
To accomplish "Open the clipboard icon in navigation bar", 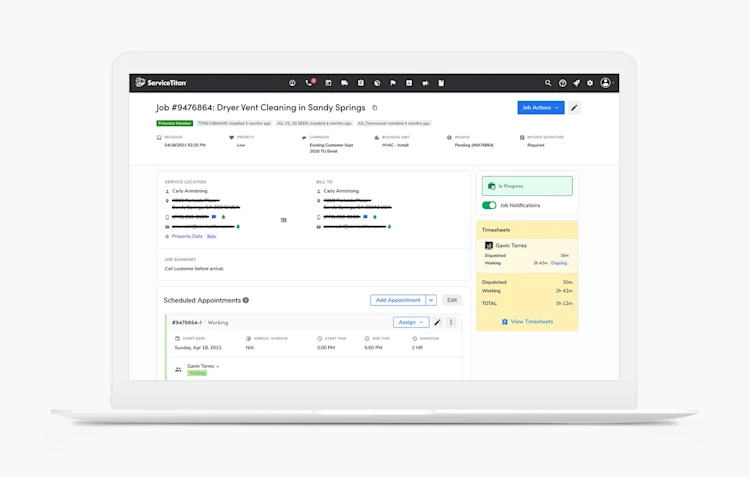I will (361, 83).
